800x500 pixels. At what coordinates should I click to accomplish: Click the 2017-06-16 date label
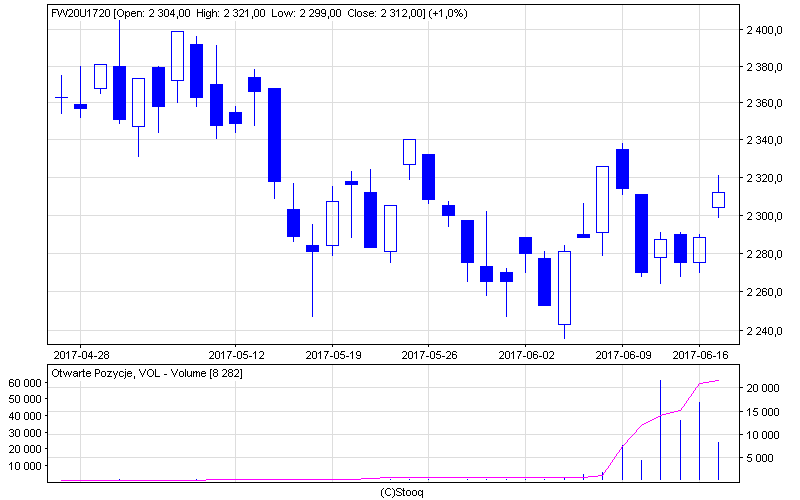(700, 355)
